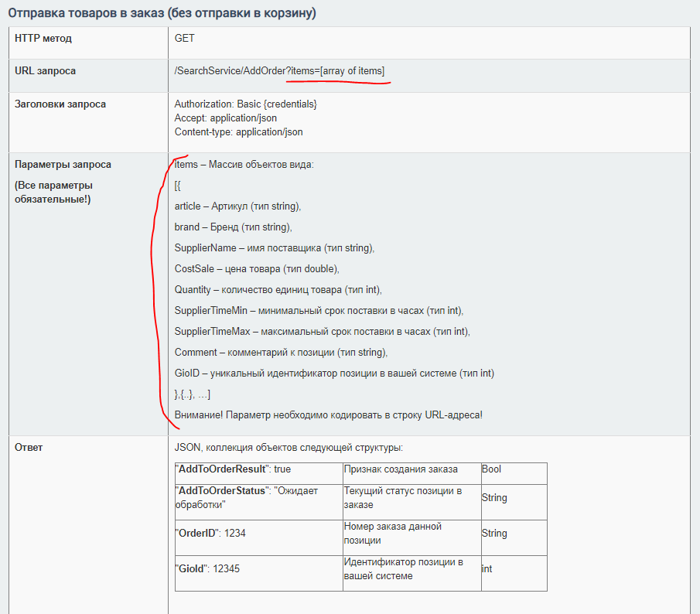Click the 'Quantity' parameter description

tap(278, 289)
